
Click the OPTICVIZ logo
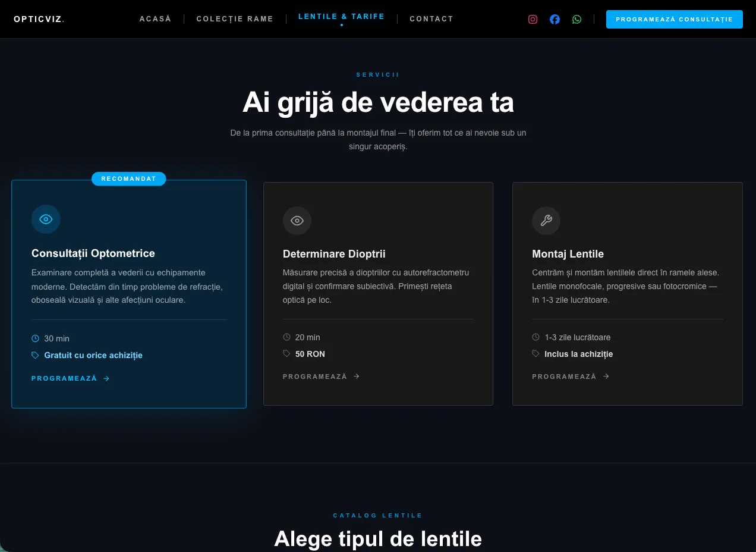[39, 19]
